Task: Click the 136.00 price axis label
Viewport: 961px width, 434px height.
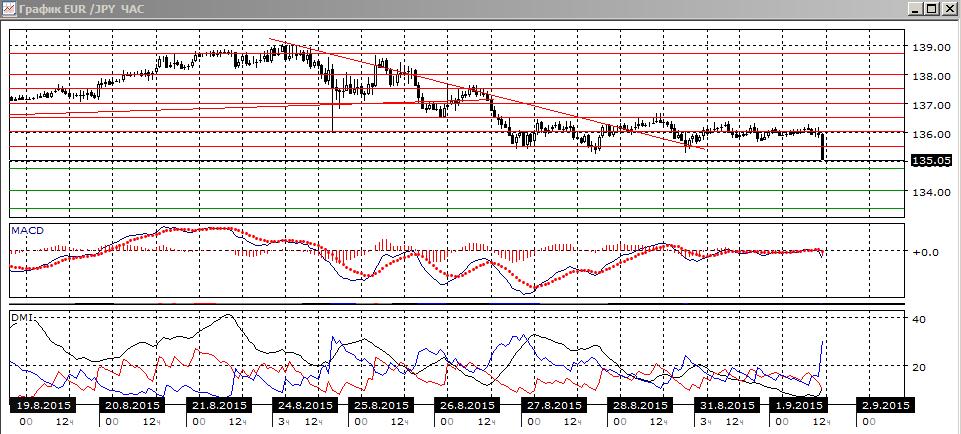Action: point(932,134)
